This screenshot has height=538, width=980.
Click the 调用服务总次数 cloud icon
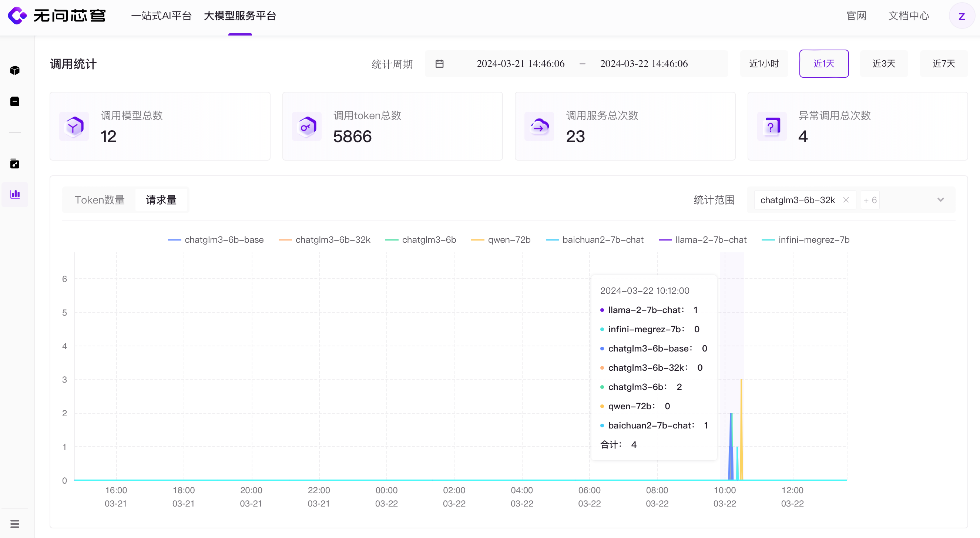point(539,126)
